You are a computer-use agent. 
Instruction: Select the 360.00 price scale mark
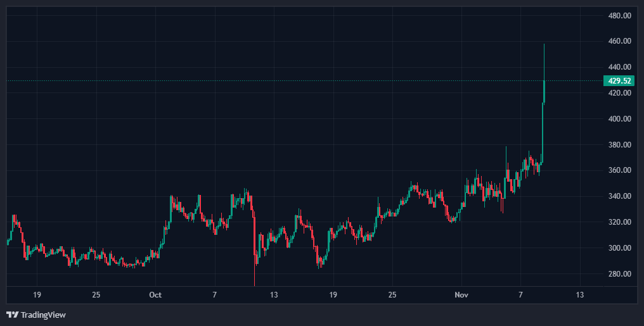point(619,170)
